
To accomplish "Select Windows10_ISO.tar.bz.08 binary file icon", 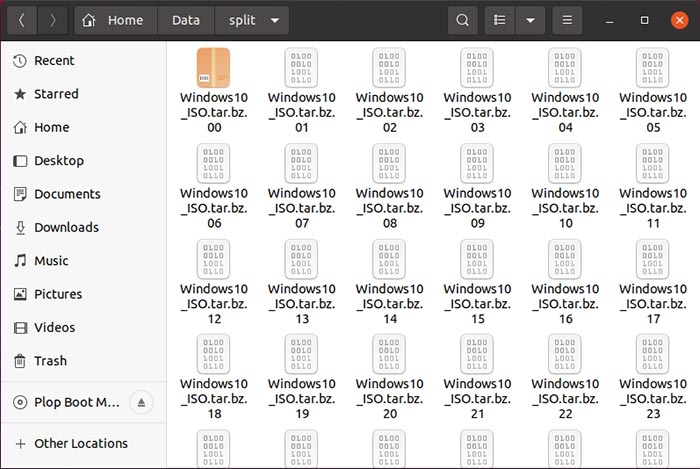I will pos(389,163).
